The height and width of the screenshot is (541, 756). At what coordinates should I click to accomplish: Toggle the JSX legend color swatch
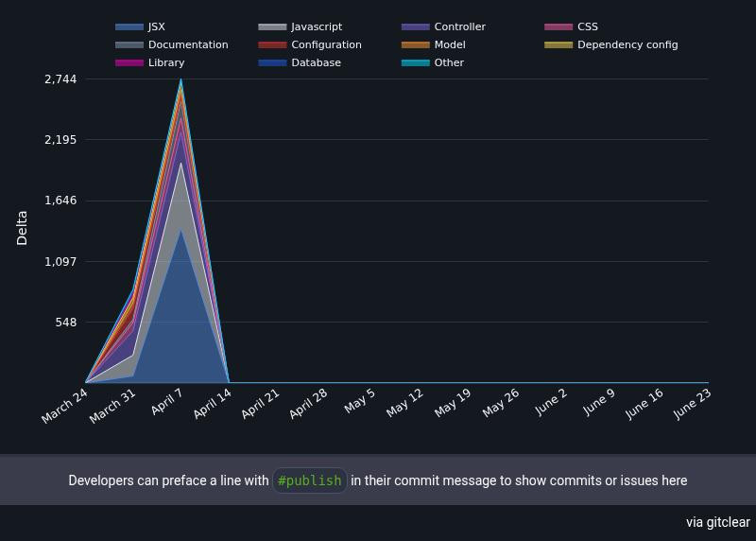click(129, 27)
